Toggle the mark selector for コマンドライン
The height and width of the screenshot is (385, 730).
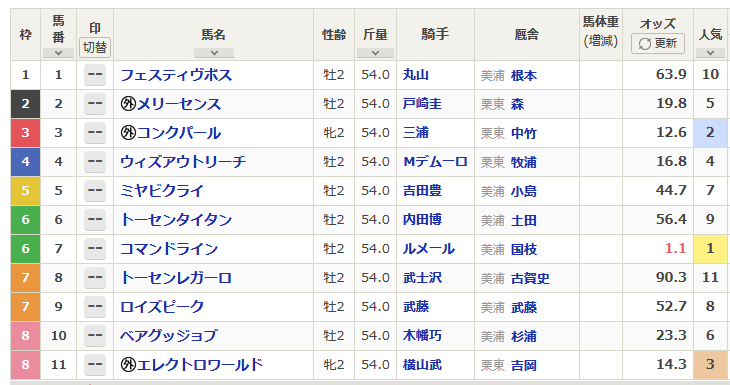[x=95, y=249]
